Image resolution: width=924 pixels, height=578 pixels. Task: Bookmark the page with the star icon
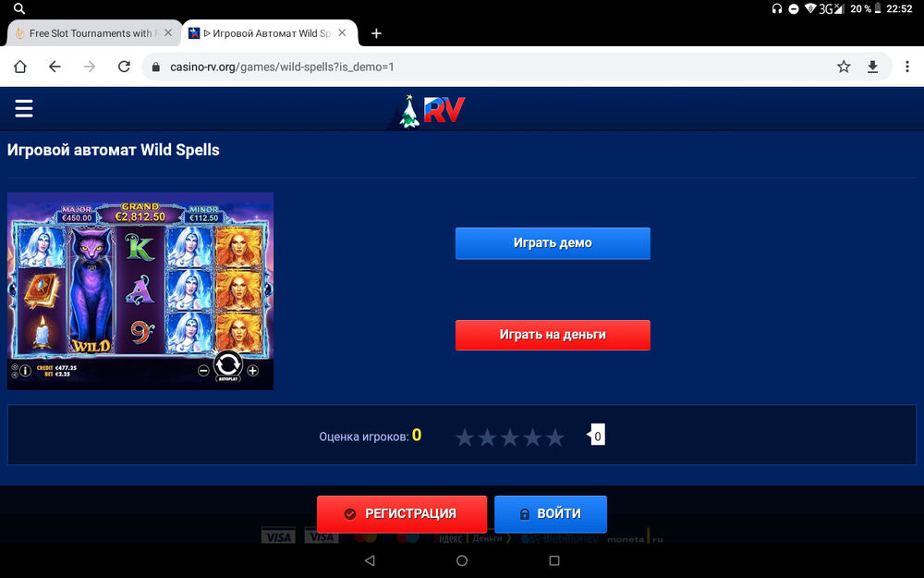click(x=844, y=67)
